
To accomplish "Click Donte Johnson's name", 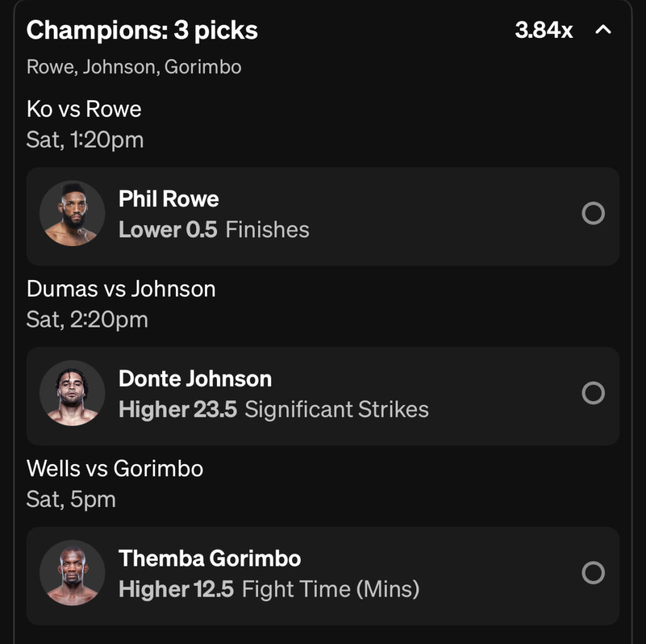I will point(195,379).
